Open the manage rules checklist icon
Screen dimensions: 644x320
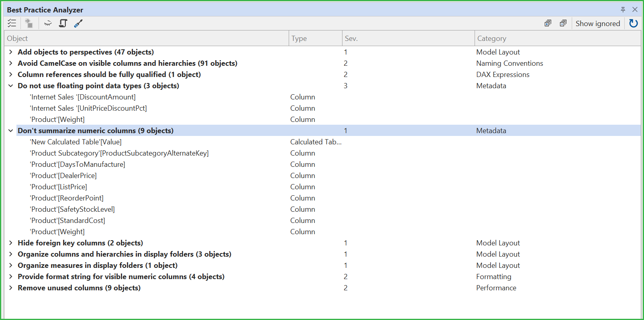coord(12,23)
